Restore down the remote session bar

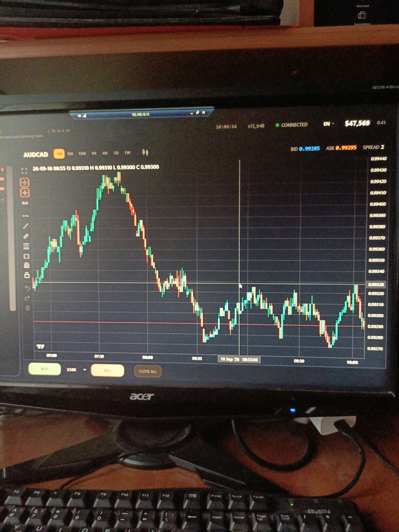(197, 113)
